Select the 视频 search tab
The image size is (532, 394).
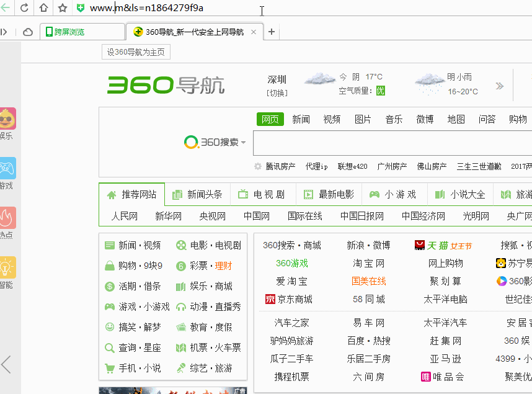[332, 119]
